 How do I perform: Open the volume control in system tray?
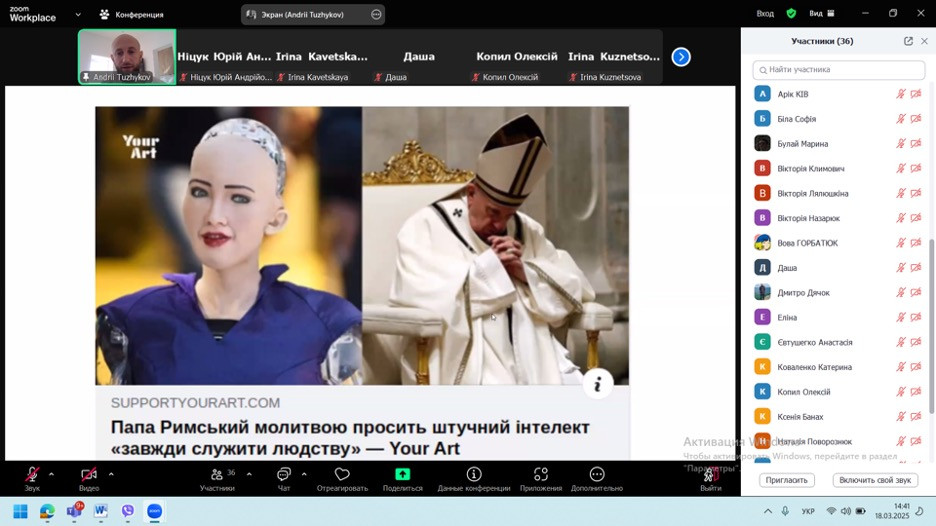pos(846,511)
